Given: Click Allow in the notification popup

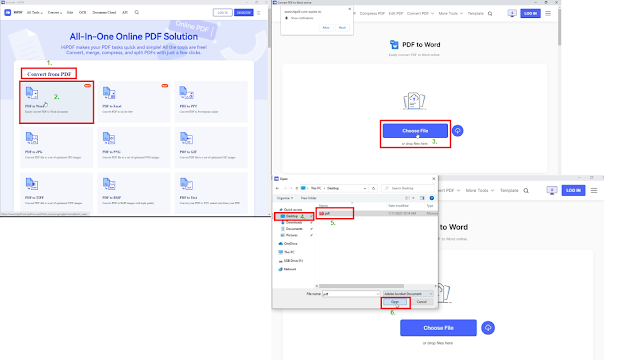Looking at the screenshot, I should (326, 27).
